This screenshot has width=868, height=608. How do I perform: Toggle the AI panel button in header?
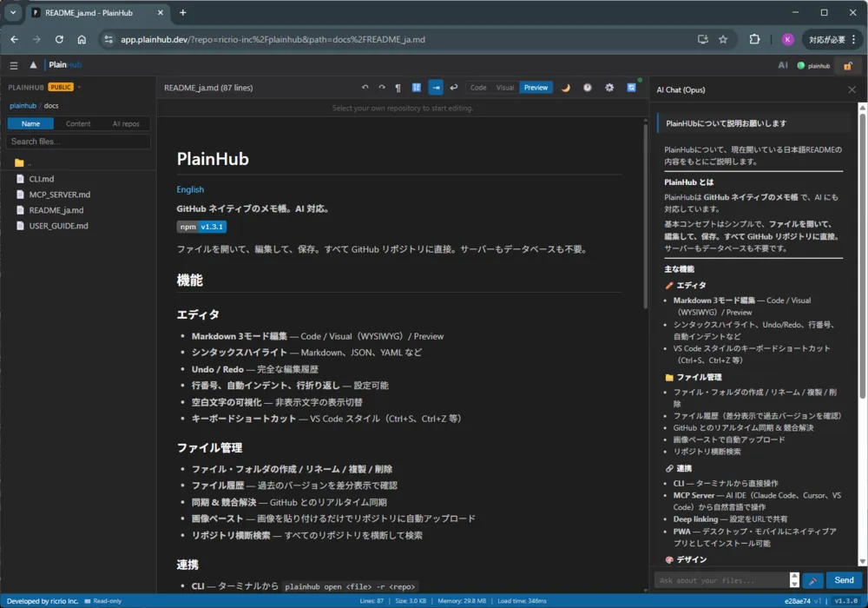[783, 65]
